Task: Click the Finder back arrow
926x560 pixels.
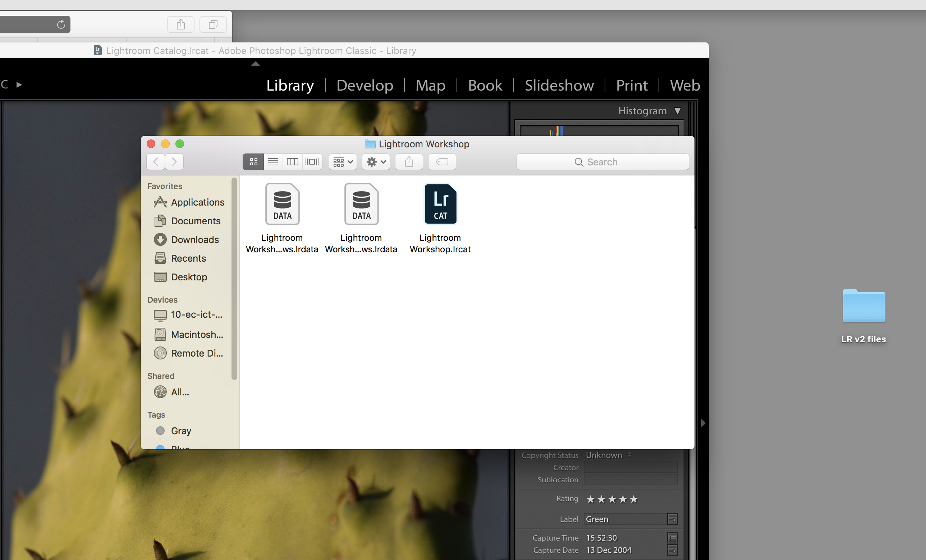Action: [x=156, y=162]
